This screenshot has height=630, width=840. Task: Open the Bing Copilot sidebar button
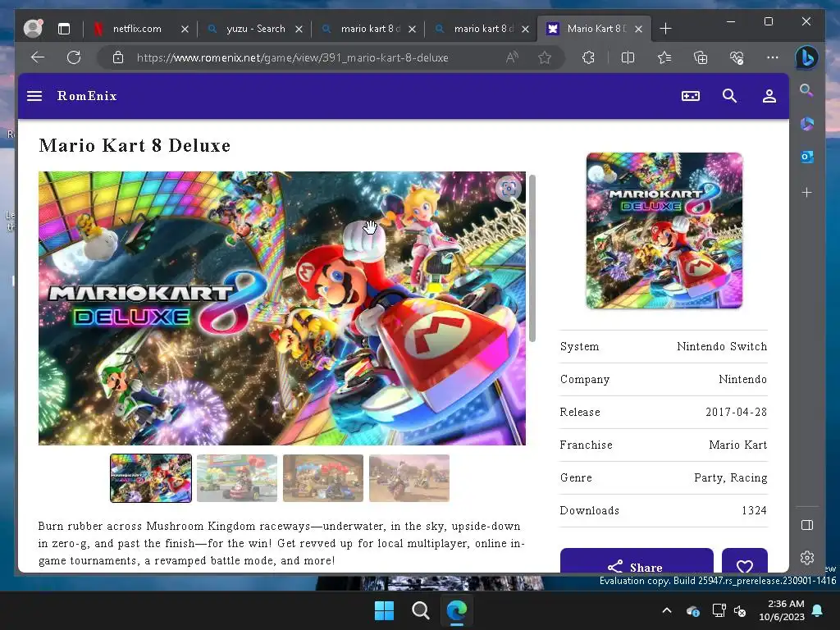coord(806,57)
